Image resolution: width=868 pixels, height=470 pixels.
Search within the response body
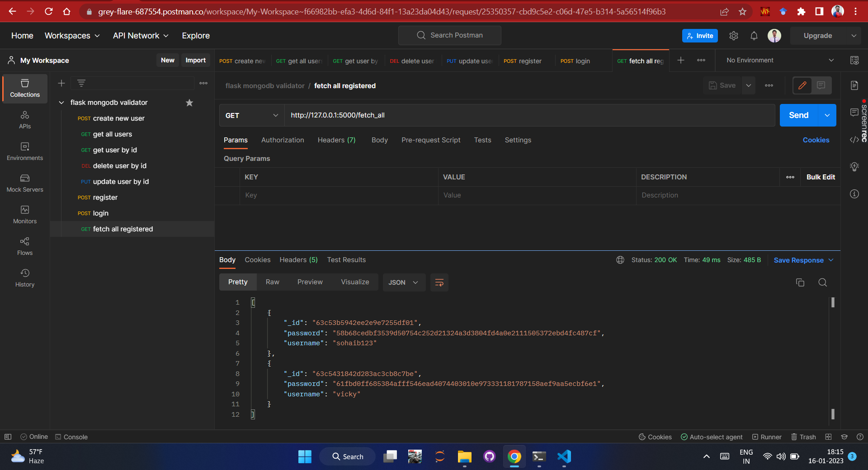[822, 282]
